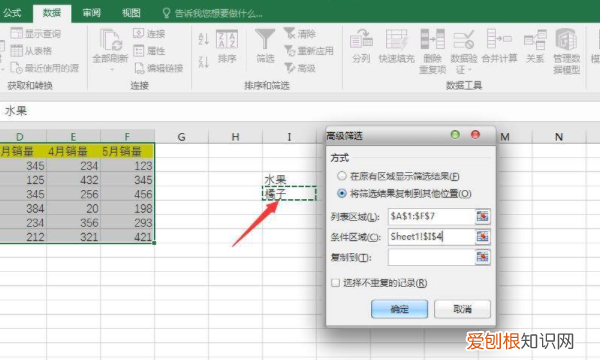Click cell with value 123
Viewport: 600px width, 360px height.
click(127, 166)
